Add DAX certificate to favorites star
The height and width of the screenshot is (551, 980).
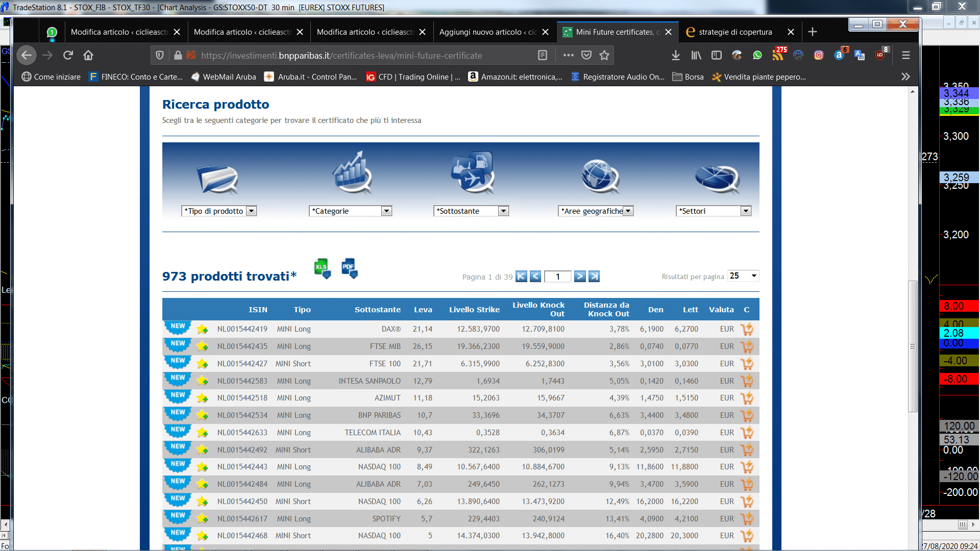pos(202,329)
